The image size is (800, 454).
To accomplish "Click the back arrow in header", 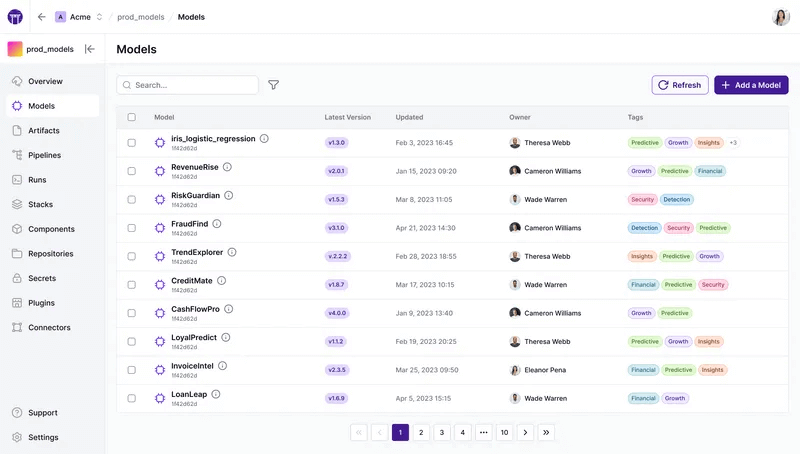I will point(41,17).
